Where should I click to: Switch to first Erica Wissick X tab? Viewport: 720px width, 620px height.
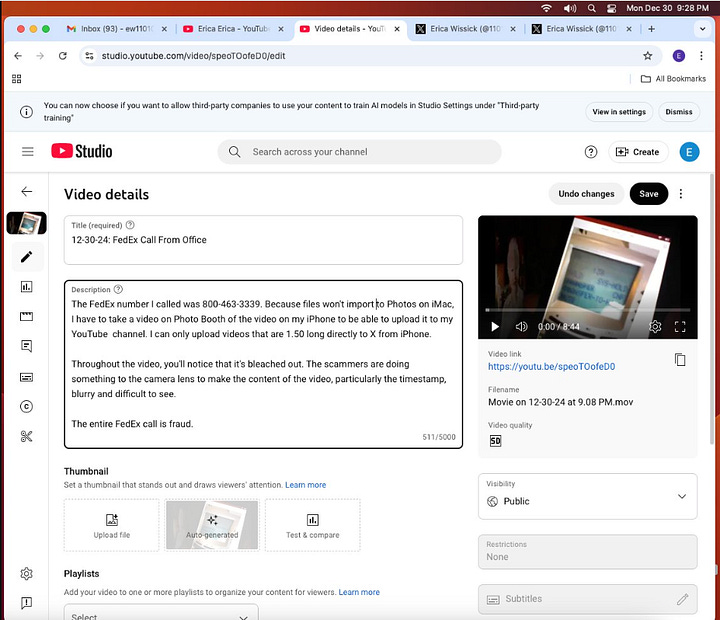coord(466,29)
